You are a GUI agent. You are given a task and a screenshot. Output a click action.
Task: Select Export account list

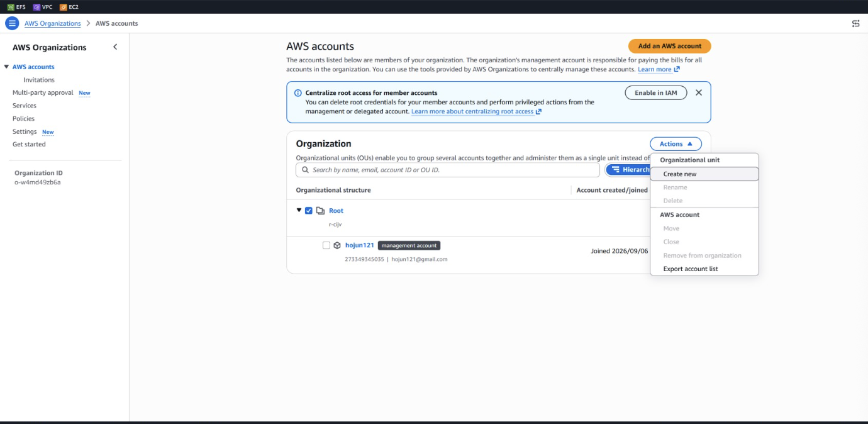click(x=704, y=269)
